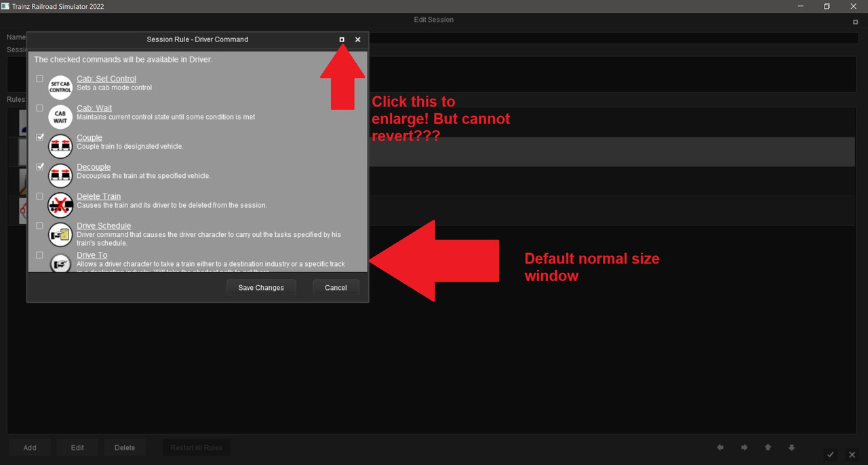Enable the Drive To checkbox
This screenshot has height=465, width=868.
coord(39,255)
